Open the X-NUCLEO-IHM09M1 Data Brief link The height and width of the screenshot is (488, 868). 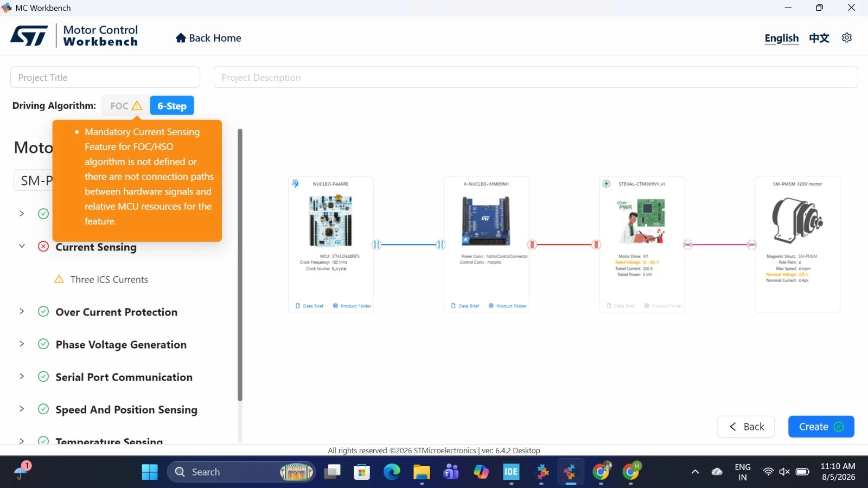(465, 306)
